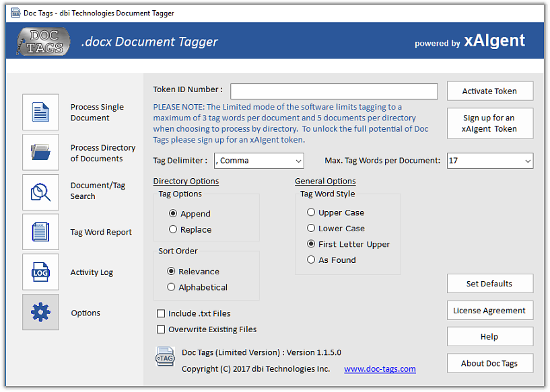This screenshot has height=392, width=550.
Task: Select the Options gear icon
Action: 40,312
